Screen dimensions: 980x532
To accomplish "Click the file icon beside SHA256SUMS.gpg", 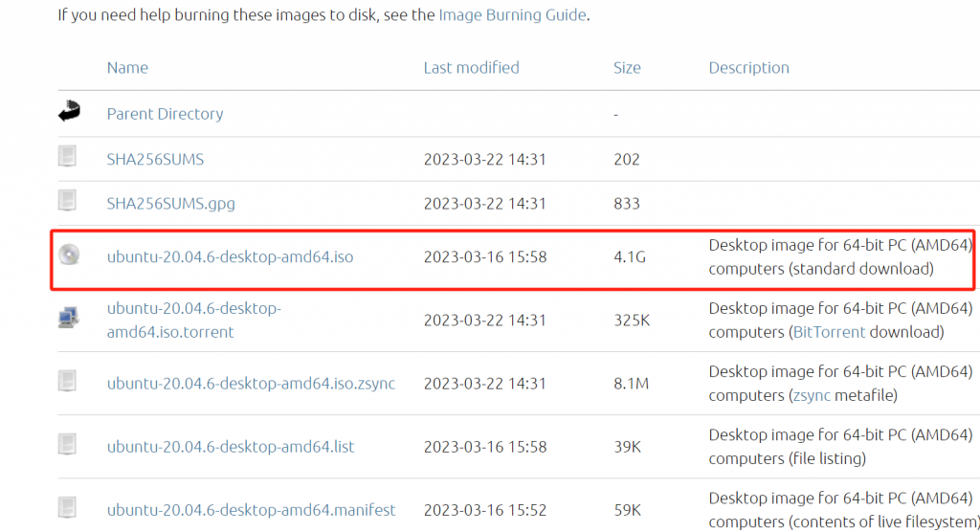I will (68, 200).
